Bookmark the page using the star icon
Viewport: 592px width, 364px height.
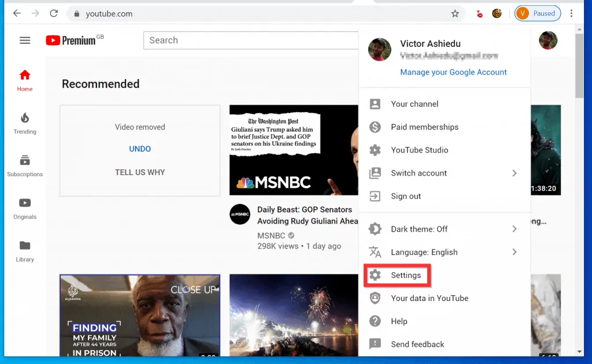[x=455, y=13]
